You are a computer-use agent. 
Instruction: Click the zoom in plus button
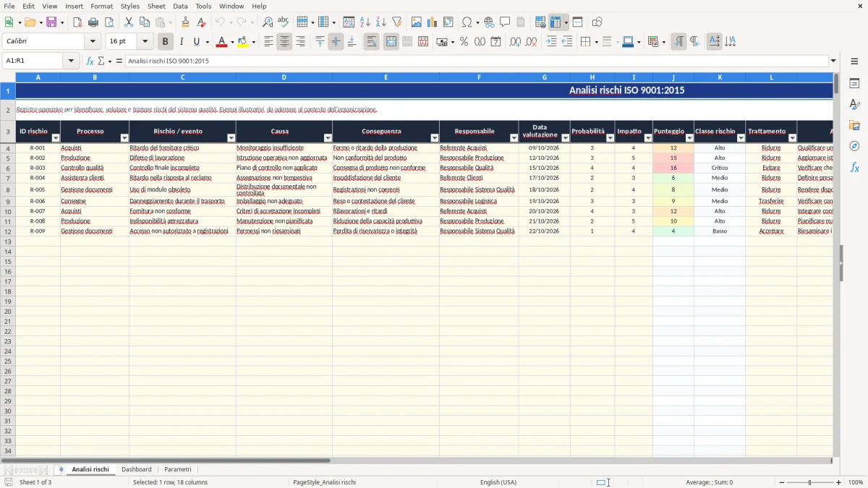tap(839, 482)
